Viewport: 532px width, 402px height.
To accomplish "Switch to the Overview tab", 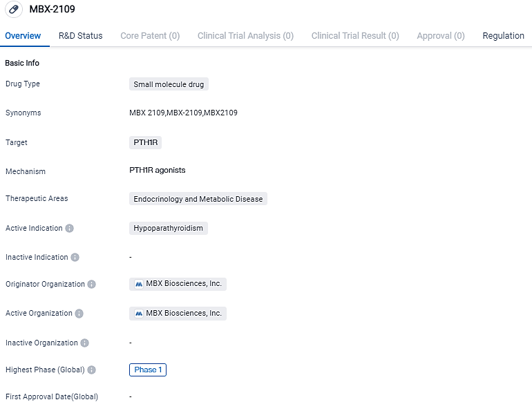I will pyautogui.click(x=23, y=36).
